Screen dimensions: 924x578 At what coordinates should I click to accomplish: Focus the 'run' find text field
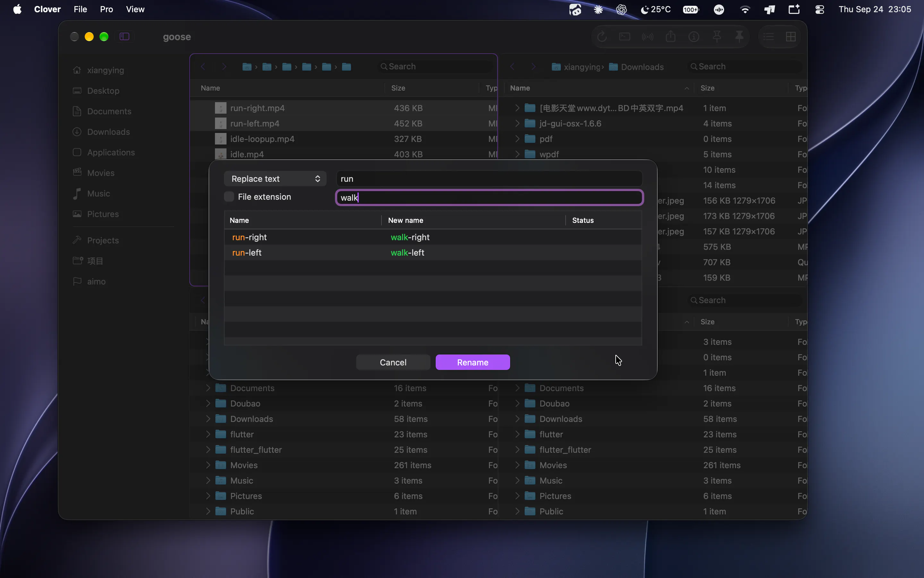489,179
